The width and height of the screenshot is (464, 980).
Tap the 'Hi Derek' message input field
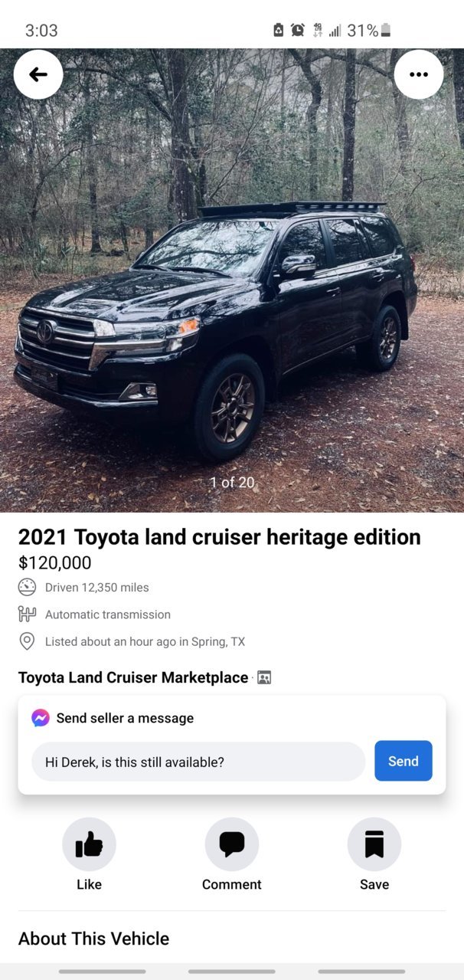(198, 762)
